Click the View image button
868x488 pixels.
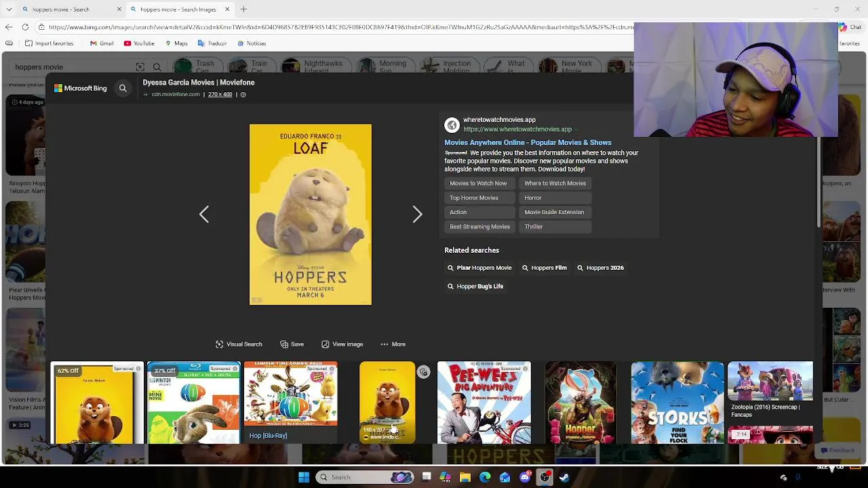click(342, 344)
